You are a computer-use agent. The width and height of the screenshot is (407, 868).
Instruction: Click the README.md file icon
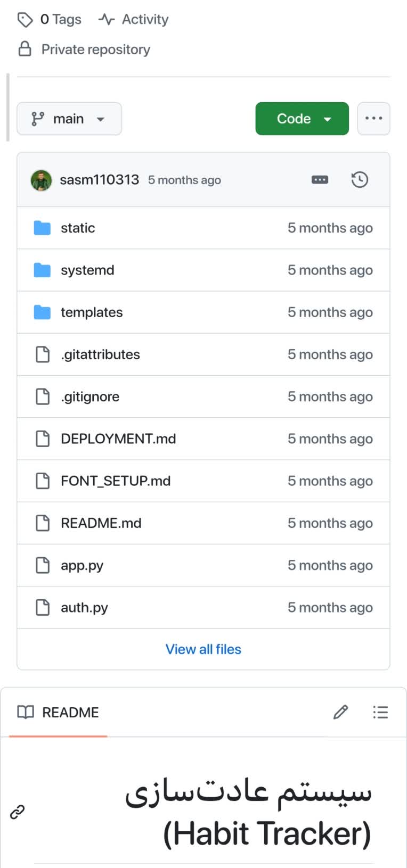pyautogui.click(x=43, y=523)
